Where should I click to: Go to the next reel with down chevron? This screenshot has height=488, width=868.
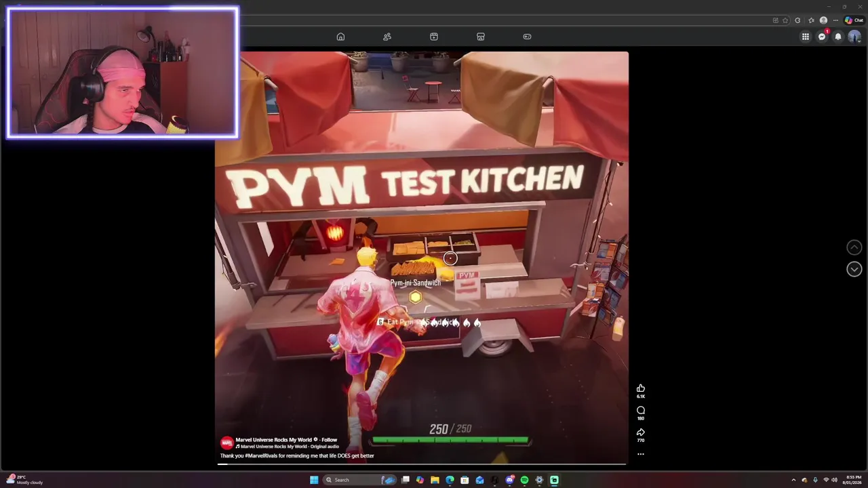(854, 269)
